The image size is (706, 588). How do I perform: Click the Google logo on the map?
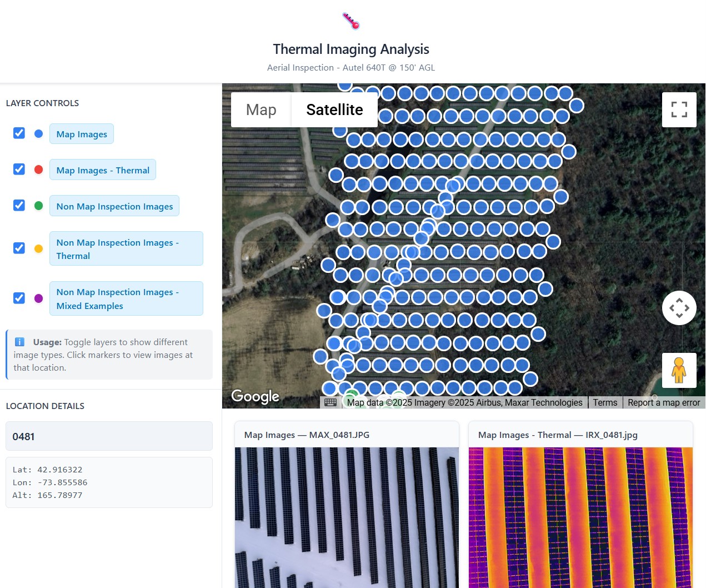pos(255,396)
